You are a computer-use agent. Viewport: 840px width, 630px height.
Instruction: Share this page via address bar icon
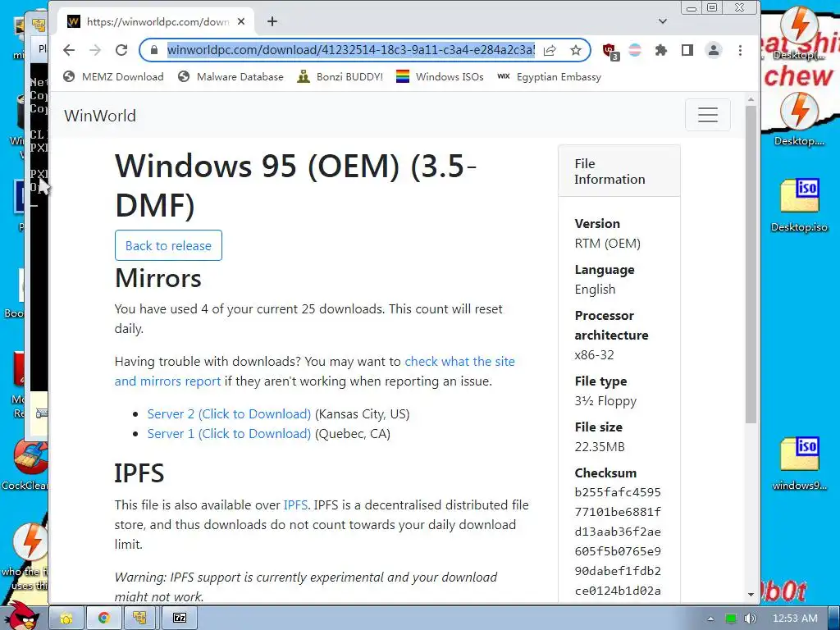(550, 50)
